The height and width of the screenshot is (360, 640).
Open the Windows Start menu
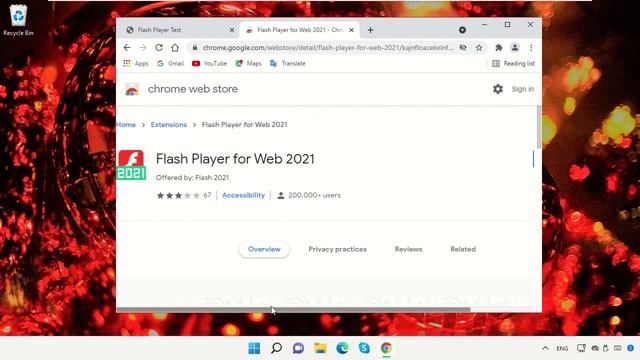pos(254,348)
